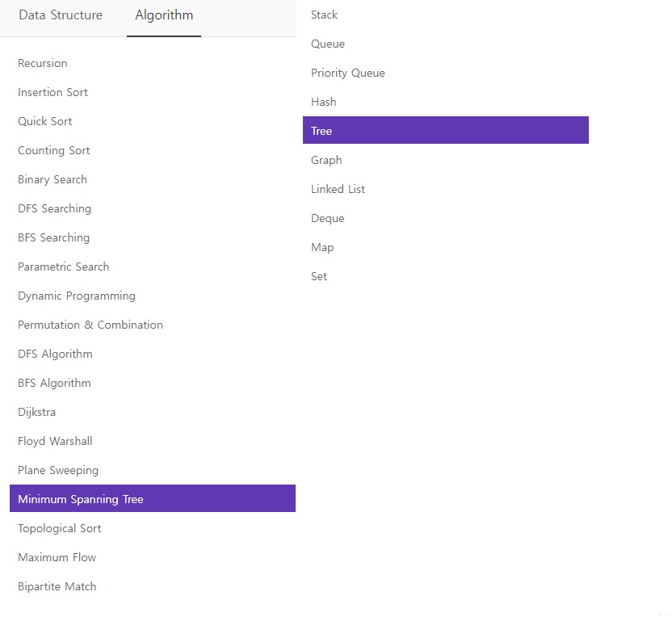The width and height of the screenshot is (672, 617).
Task: Open the Algorithm tab
Action: point(164,15)
